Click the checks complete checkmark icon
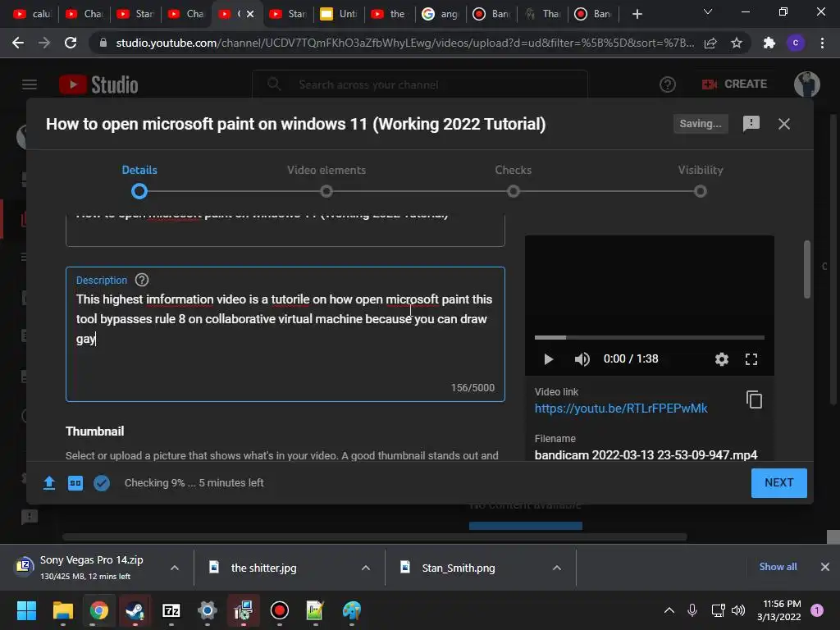 coord(101,482)
